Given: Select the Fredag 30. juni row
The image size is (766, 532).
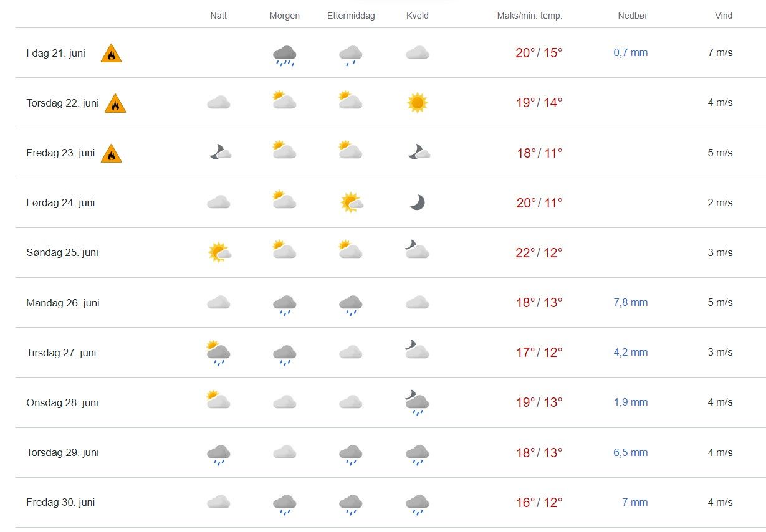Looking at the screenshot, I should point(60,502).
